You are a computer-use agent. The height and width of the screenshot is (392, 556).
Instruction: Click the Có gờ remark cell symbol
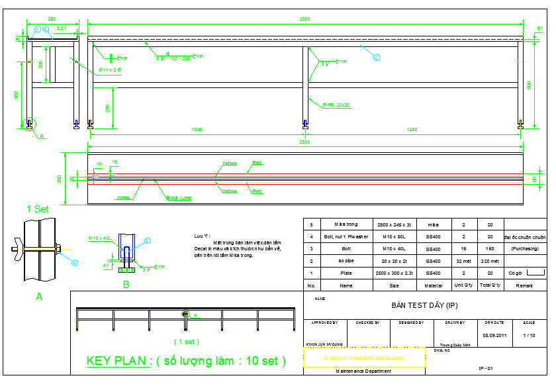click(x=522, y=272)
